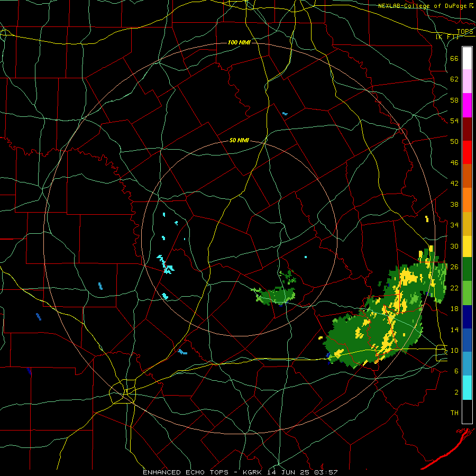Pick the bright red swatch on the scale
Image resolution: width=476 pixels, height=476 pixels.
coord(467,152)
